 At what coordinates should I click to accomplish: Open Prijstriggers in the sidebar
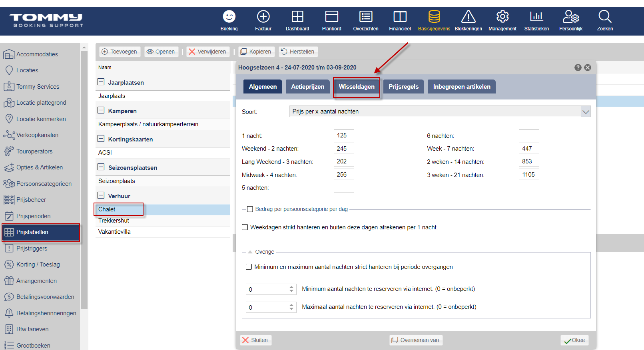tap(32, 249)
